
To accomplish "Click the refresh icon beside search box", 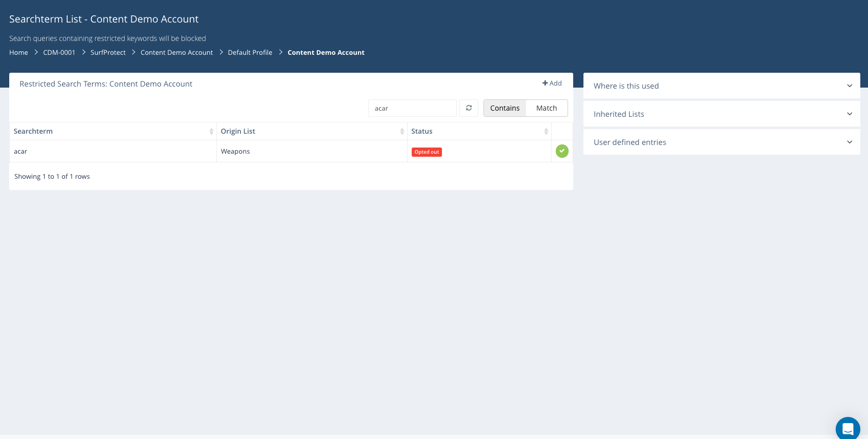I will pos(469,108).
